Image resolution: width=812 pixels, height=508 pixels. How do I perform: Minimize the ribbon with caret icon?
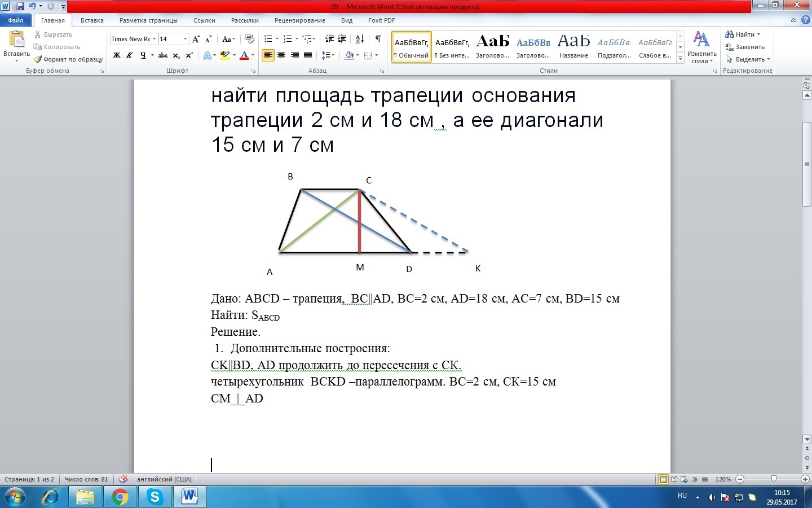click(x=794, y=20)
